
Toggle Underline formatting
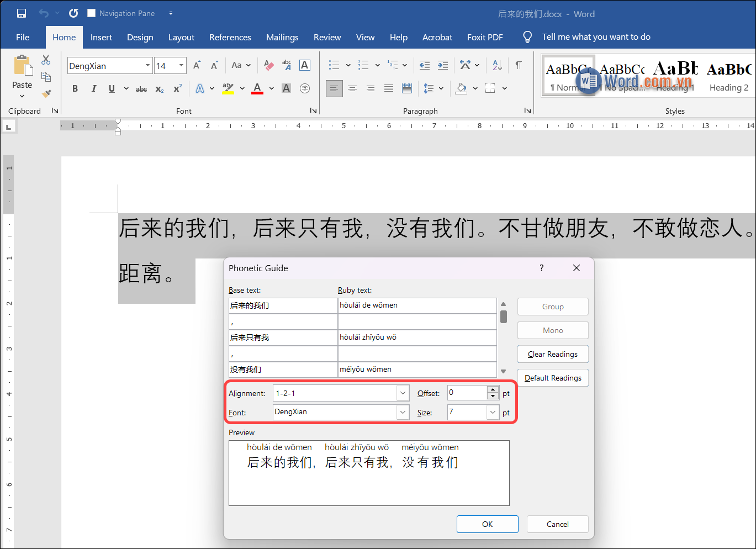(112, 88)
